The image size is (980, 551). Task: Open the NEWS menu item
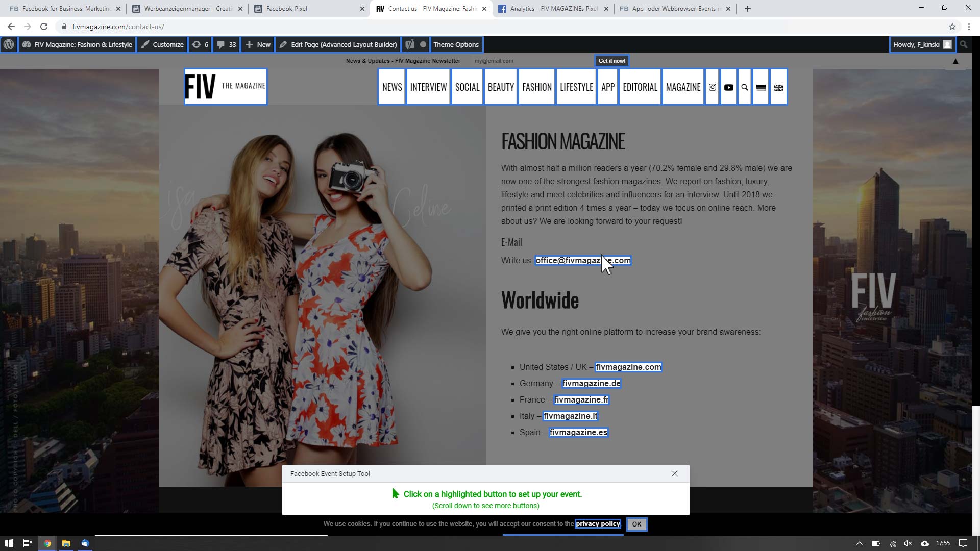pyautogui.click(x=392, y=87)
